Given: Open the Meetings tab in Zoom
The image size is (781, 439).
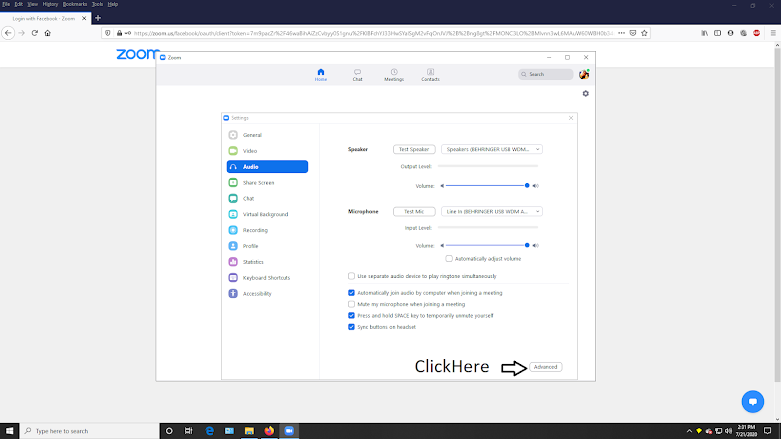Looking at the screenshot, I should pos(394,75).
